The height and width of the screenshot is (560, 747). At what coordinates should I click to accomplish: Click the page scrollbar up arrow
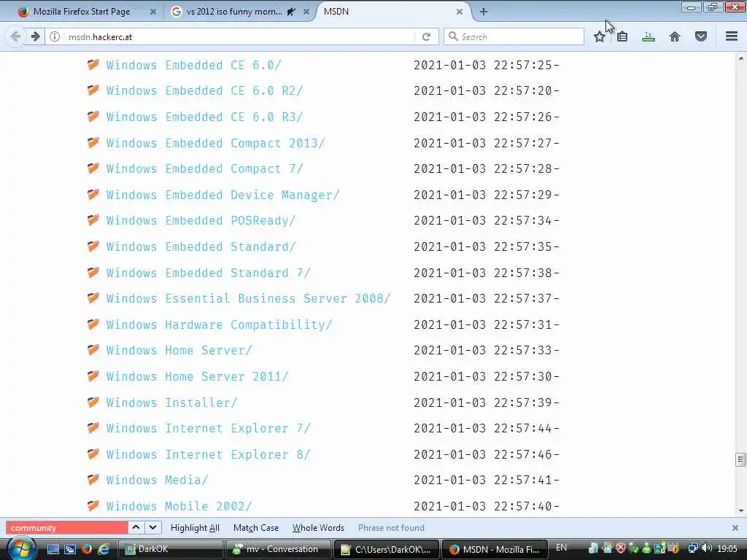(x=741, y=58)
